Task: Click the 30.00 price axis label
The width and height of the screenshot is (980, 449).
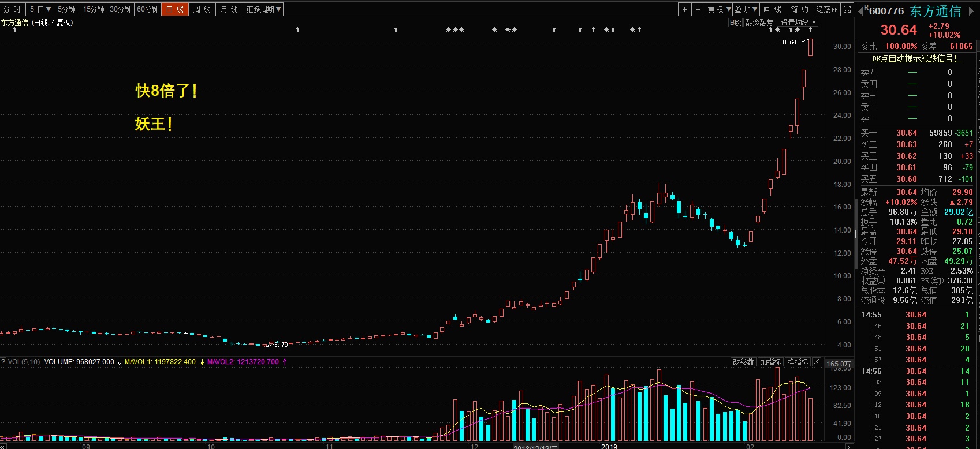Action: [843, 46]
